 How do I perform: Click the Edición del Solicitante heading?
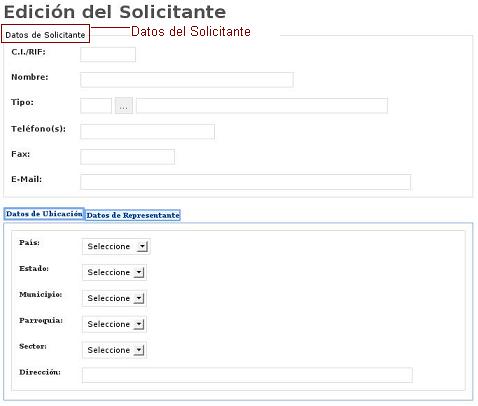[x=115, y=12]
